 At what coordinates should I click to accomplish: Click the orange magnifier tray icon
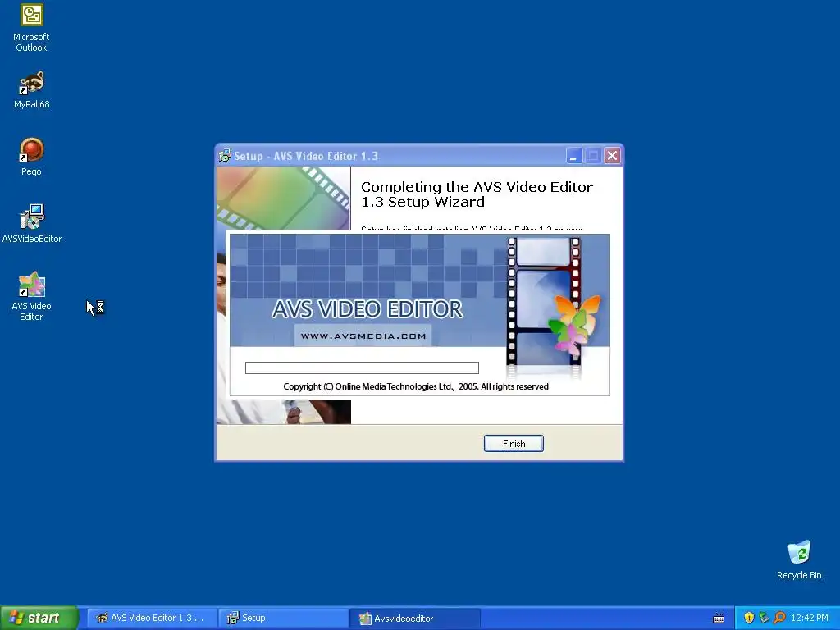pos(779,618)
